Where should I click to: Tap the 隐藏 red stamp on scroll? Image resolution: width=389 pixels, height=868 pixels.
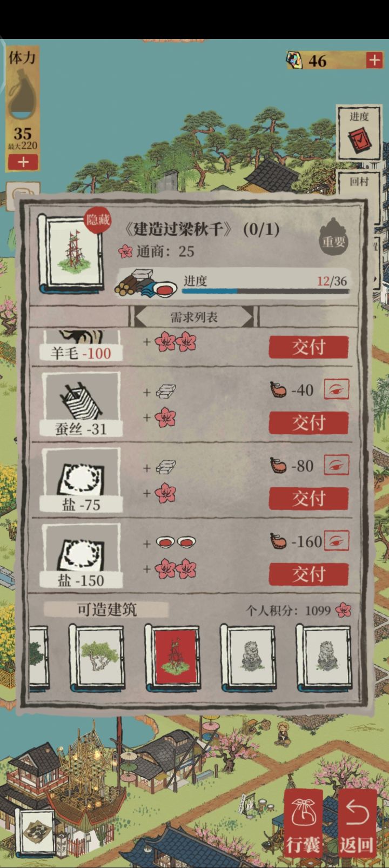click(98, 220)
